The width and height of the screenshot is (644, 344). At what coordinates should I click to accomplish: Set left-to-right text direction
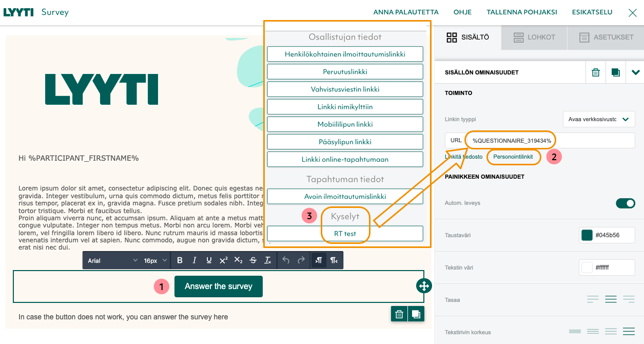coord(319,260)
